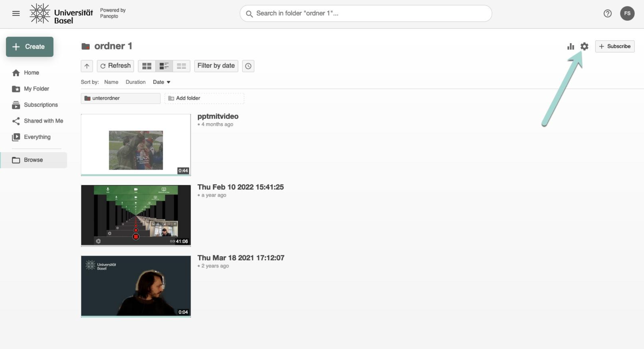
Task: Open folder settings gear icon
Action: pos(584,46)
